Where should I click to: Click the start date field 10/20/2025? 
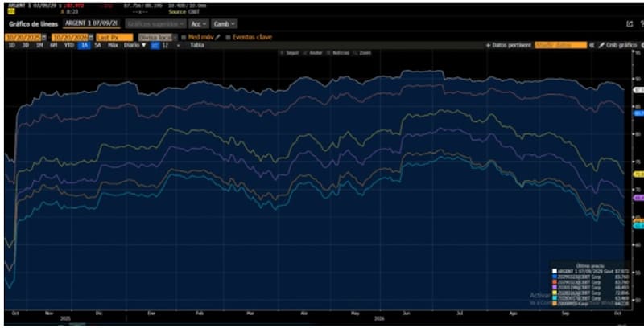23,37
